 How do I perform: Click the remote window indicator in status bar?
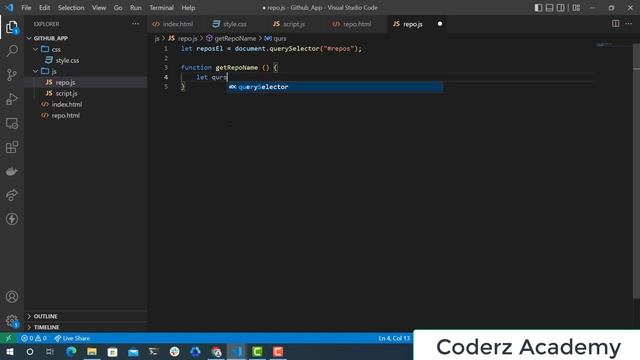[x=8, y=338]
